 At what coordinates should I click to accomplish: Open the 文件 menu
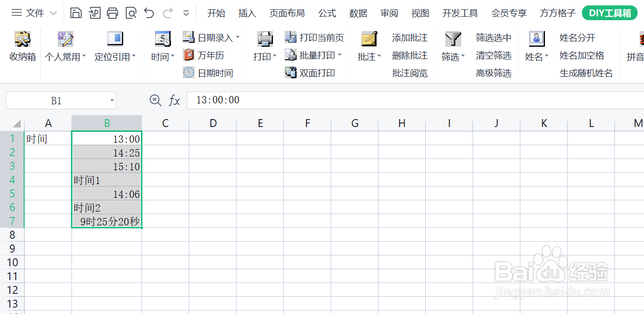(x=34, y=13)
